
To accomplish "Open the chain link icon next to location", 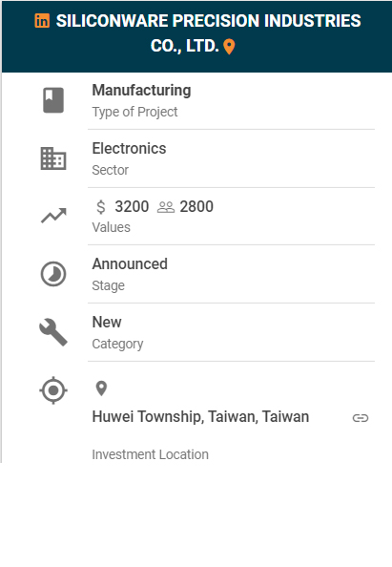I will (361, 418).
